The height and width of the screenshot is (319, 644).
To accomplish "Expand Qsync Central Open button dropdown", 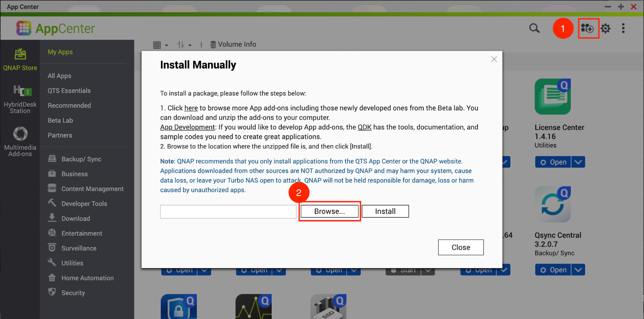I will (x=578, y=269).
